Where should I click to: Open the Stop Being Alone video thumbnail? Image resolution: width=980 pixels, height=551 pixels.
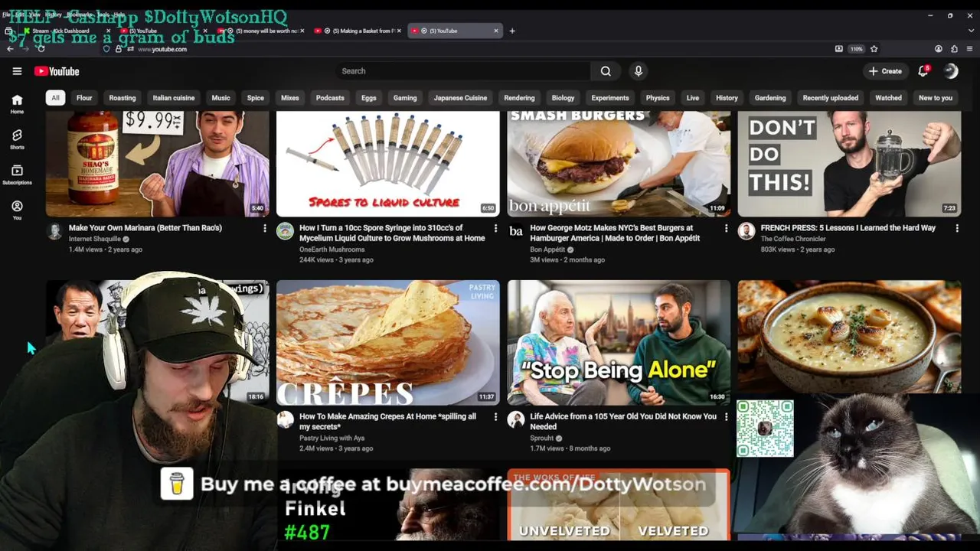pyautogui.click(x=619, y=343)
